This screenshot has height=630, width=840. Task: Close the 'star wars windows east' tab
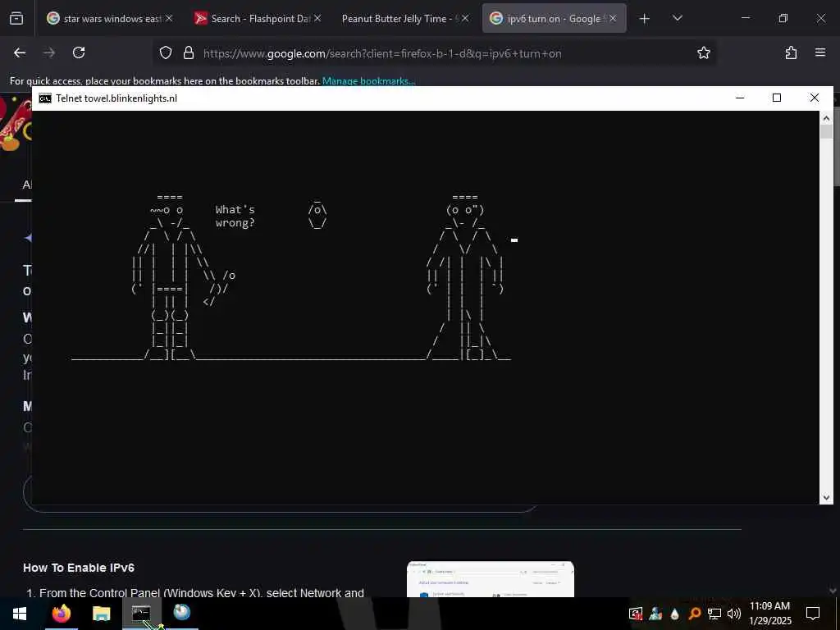(x=169, y=18)
